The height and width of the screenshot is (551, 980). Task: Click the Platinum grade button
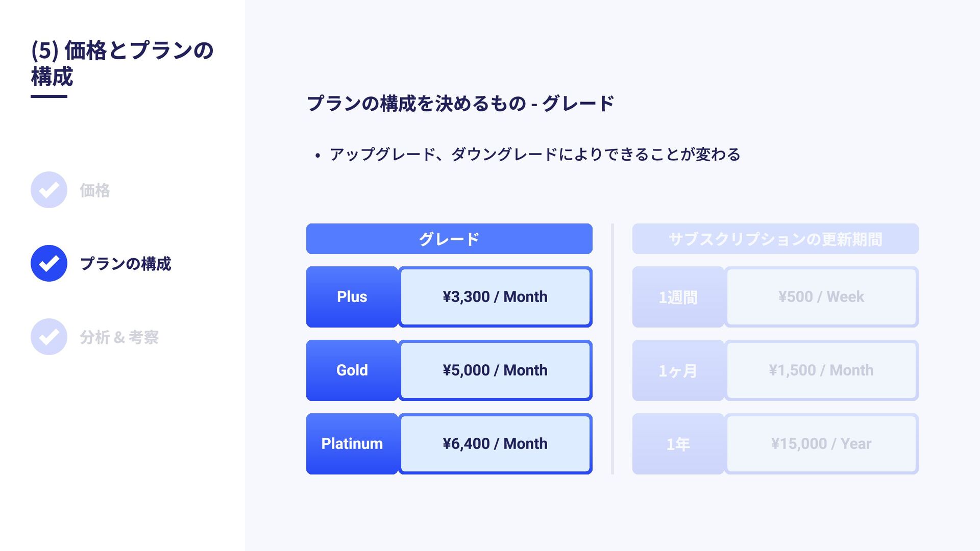coord(352,444)
